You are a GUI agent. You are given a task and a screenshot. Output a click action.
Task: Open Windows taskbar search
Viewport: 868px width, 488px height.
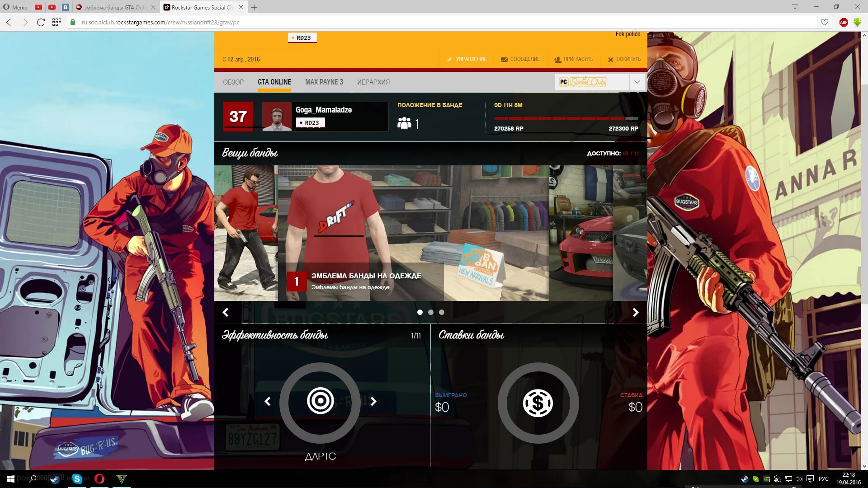click(x=33, y=479)
